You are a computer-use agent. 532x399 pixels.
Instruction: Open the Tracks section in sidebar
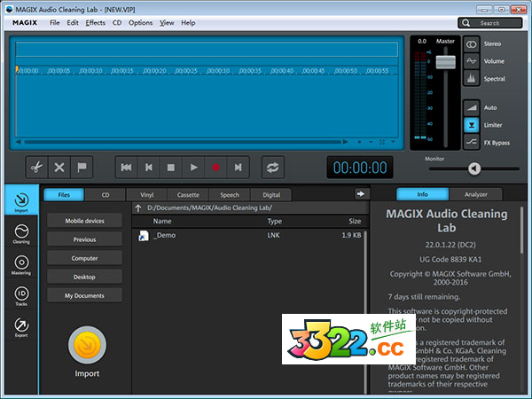click(x=21, y=296)
